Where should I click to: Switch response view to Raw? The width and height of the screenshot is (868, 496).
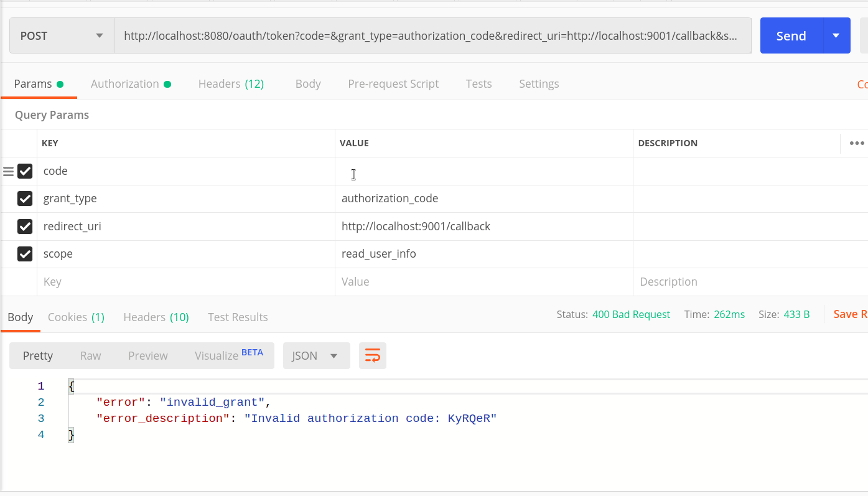point(90,355)
